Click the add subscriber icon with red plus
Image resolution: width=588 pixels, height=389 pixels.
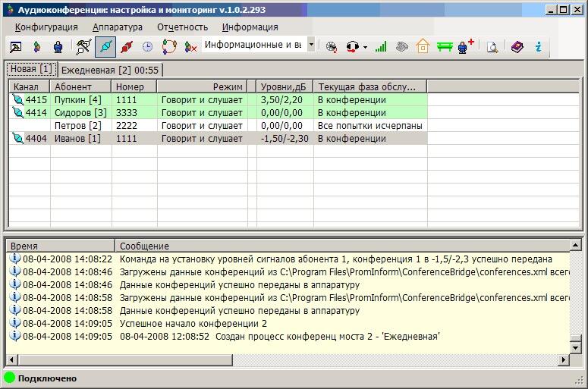click(x=466, y=46)
